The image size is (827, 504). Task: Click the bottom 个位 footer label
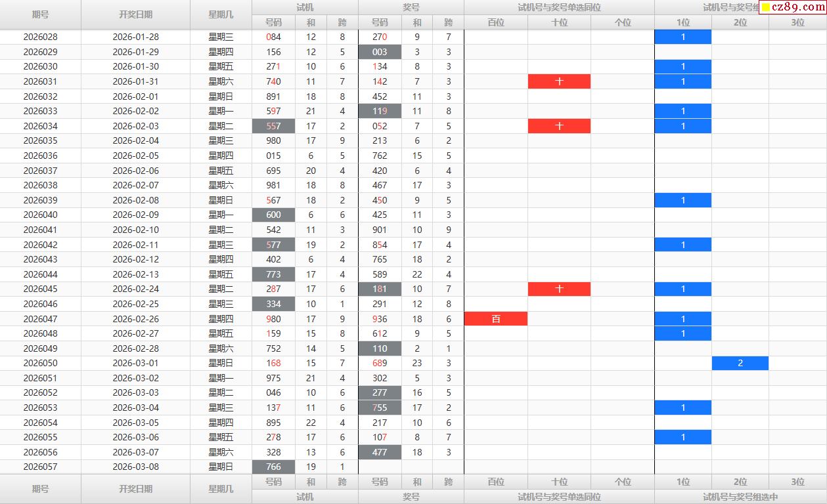622,482
